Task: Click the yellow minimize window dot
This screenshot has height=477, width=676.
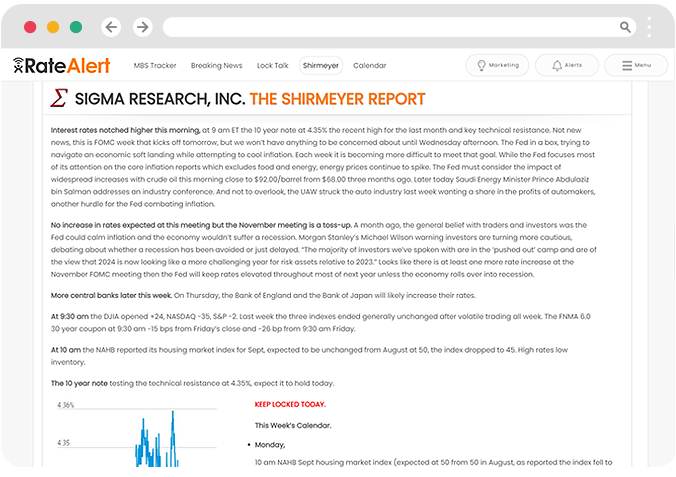Action: pos(52,27)
